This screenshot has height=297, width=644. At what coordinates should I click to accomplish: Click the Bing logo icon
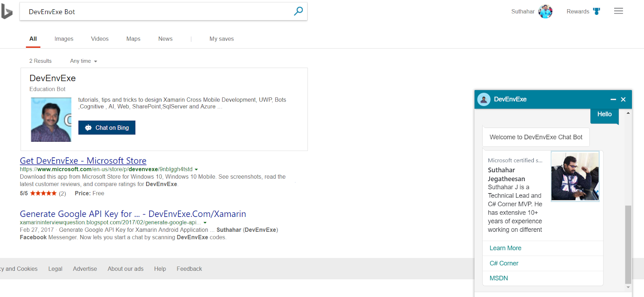(x=6, y=11)
